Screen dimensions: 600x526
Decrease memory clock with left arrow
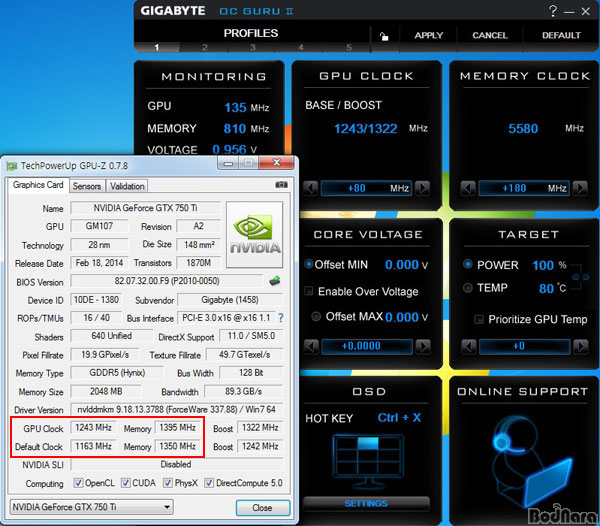pyautogui.click(x=468, y=188)
